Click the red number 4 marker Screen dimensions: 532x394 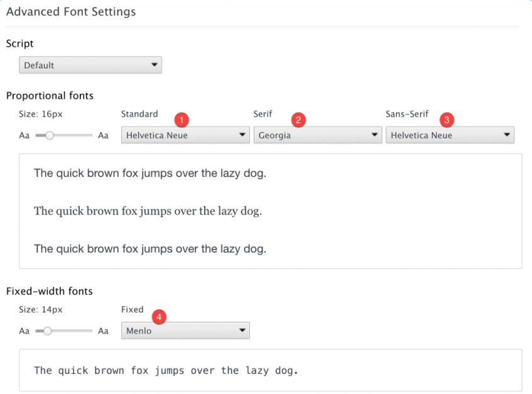point(159,317)
